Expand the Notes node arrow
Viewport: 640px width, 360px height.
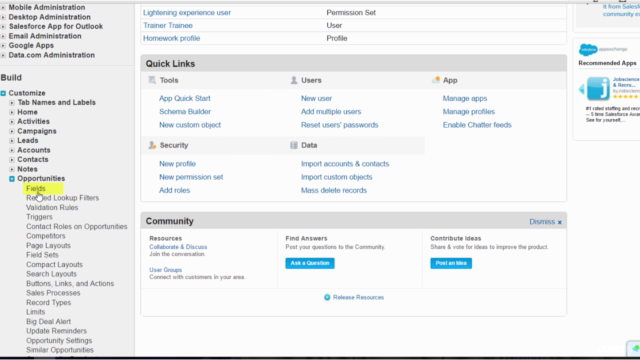pos(12,169)
